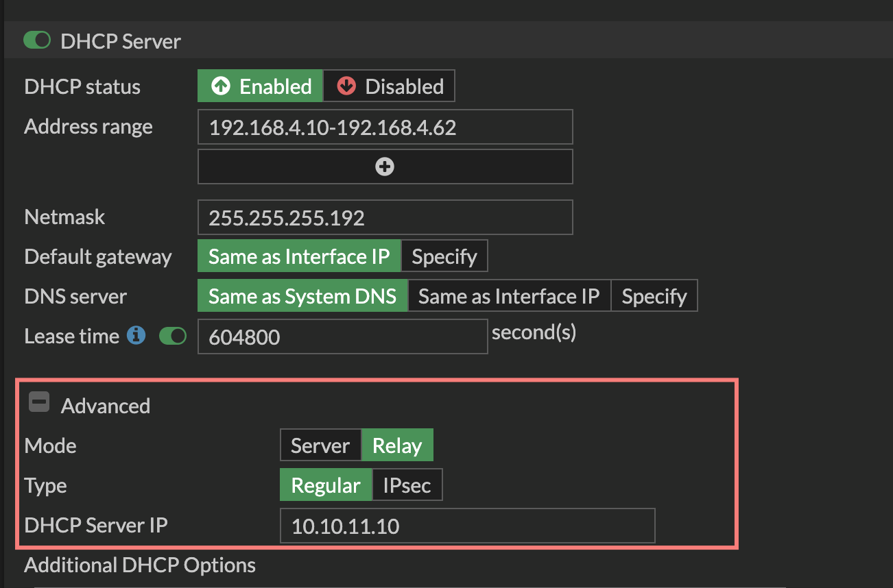Click the DHCP Server IP field

point(467,526)
